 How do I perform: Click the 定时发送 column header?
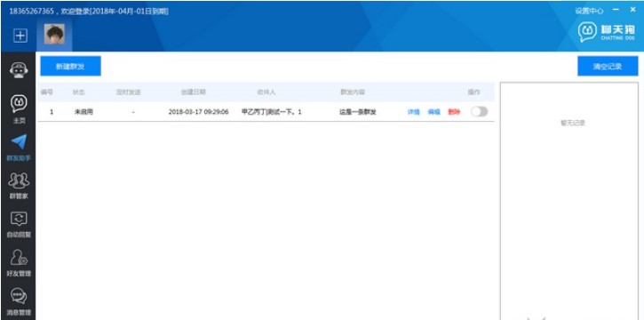[128, 92]
